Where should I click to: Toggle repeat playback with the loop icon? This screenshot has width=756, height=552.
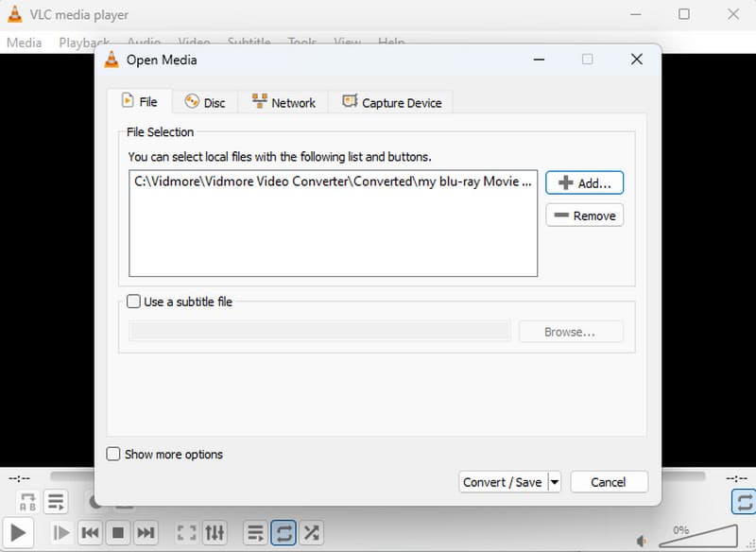284,532
